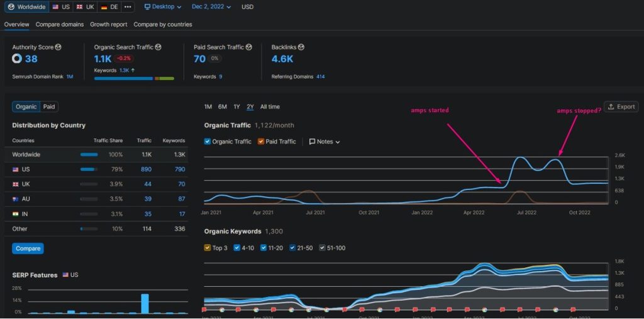This screenshot has width=644, height=319.
Task: Open the organic Keywords 1.3K link
Action: point(124,70)
